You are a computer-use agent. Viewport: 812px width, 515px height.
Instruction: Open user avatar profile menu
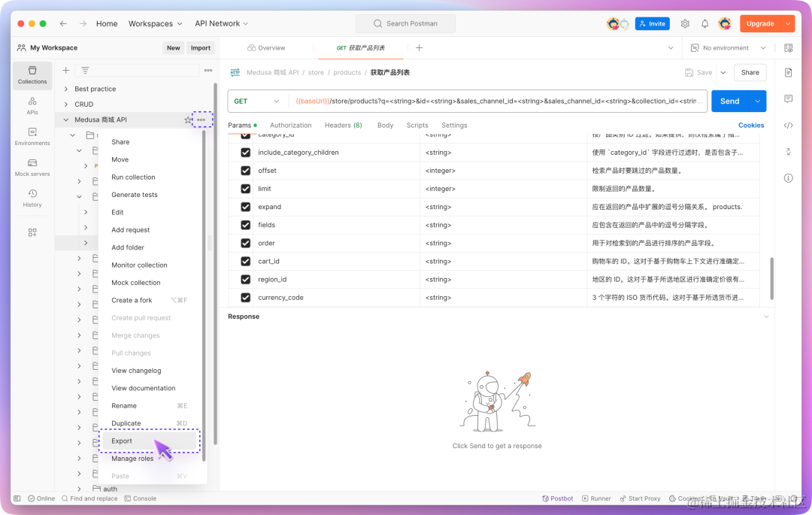[725, 24]
